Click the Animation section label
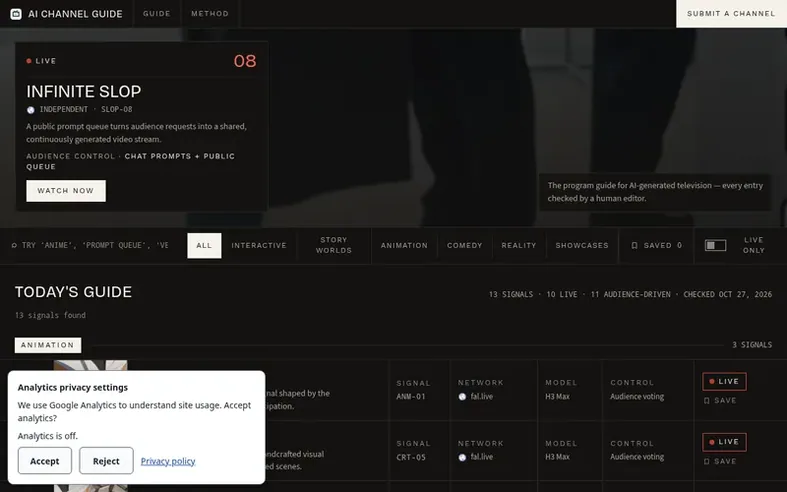The width and height of the screenshot is (787, 492). (48, 345)
